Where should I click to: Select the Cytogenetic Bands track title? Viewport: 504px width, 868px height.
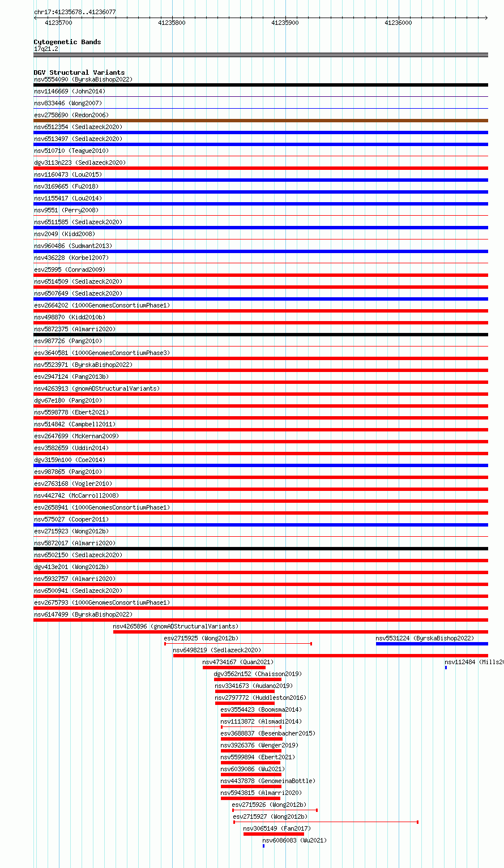coord(67,42)
